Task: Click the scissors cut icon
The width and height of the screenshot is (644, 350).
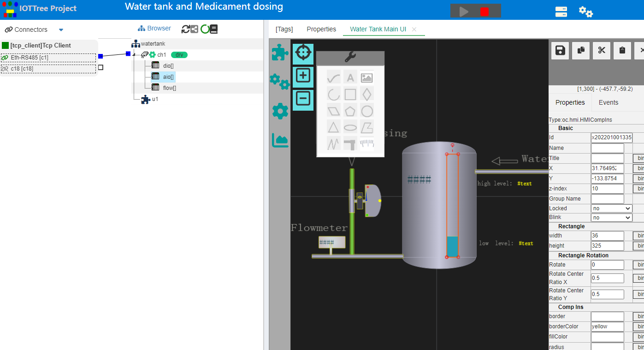Action: 602,50
